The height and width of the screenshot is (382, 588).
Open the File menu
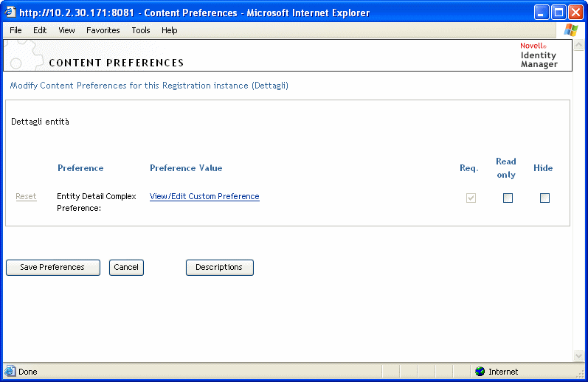15,30
